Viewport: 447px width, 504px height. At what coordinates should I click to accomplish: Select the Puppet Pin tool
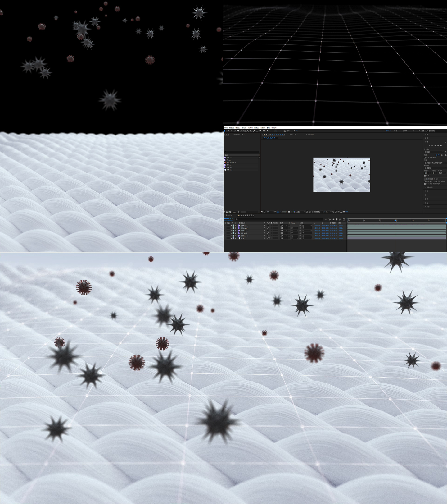tap(268, 131)
